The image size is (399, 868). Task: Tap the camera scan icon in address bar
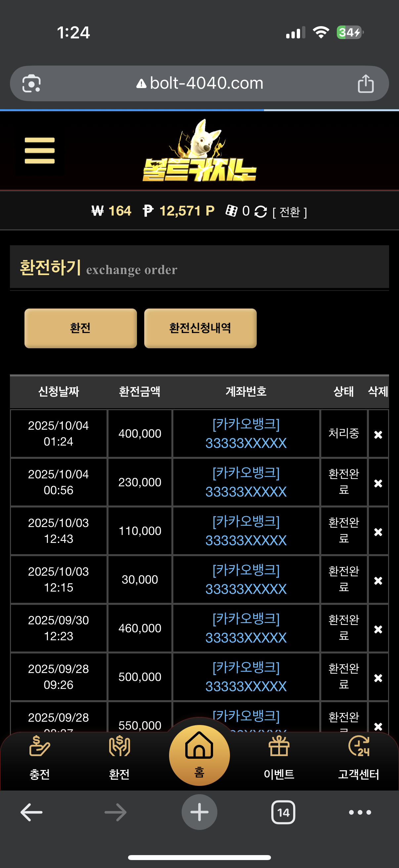click(31, 83)
